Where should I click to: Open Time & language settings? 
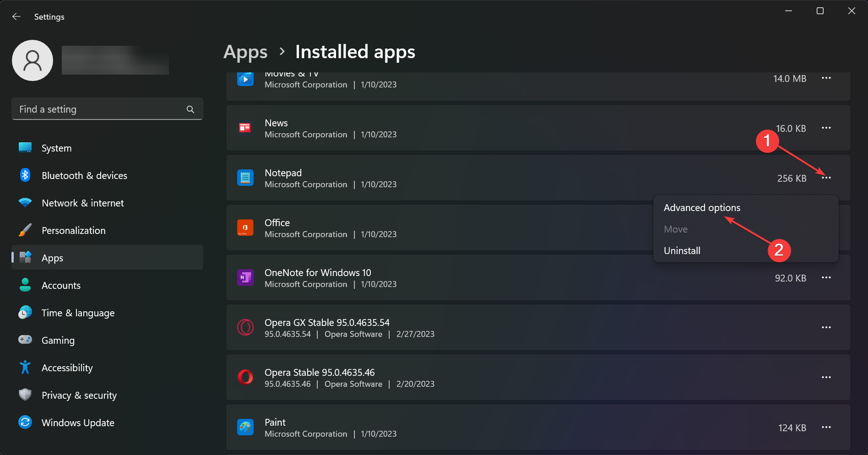tap(107, 313)
